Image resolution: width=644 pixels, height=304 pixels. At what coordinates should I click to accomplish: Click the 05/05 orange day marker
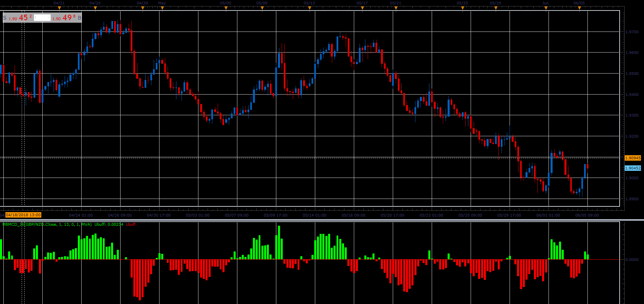point(226,8)
